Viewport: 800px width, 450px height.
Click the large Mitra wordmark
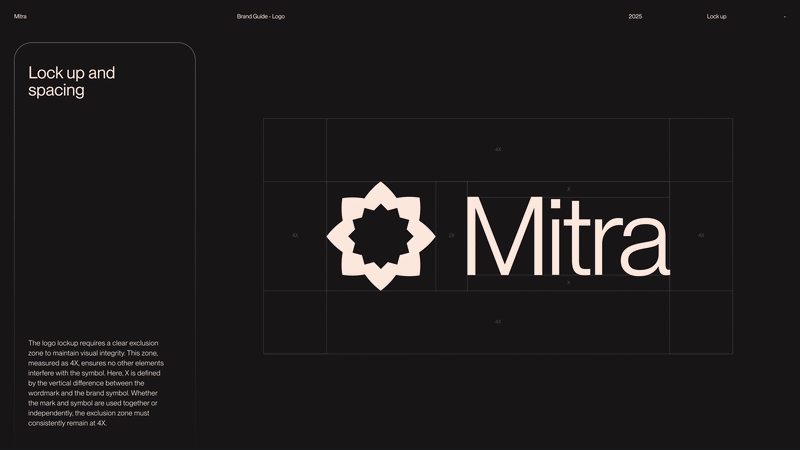point(567,237)
